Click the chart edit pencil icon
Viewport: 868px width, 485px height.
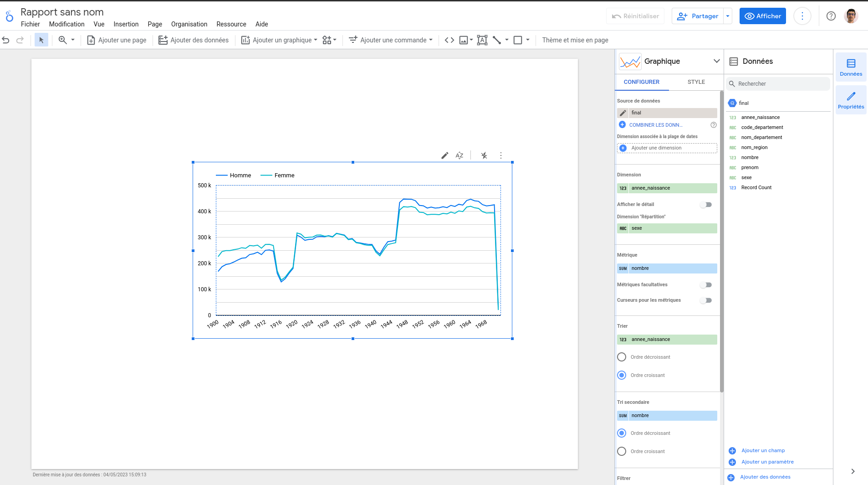click(x=444, y=155)
